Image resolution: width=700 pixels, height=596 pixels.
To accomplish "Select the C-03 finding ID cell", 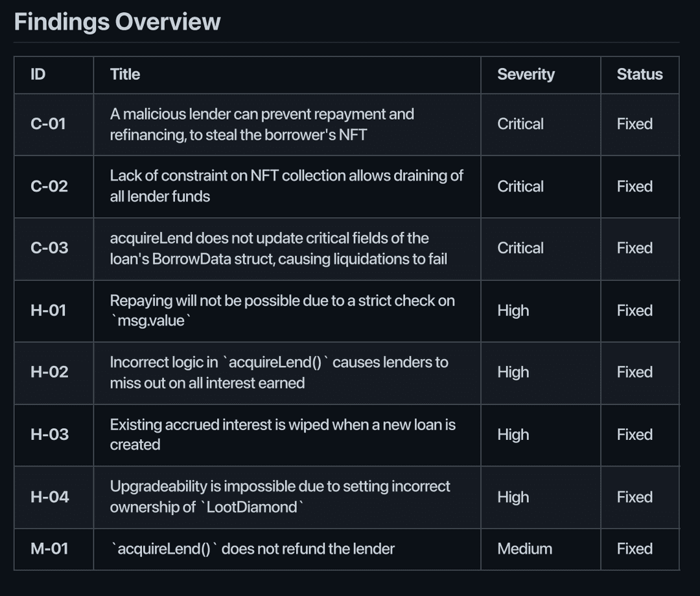I will point(49,248).
